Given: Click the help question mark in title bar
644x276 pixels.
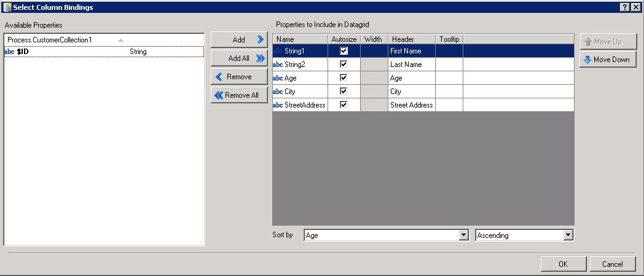Looking at the screenshot, I should (x=624, y=7).
